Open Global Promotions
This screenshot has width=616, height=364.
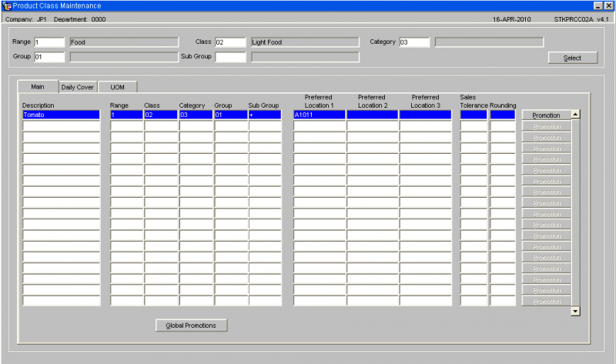point(191,326)
